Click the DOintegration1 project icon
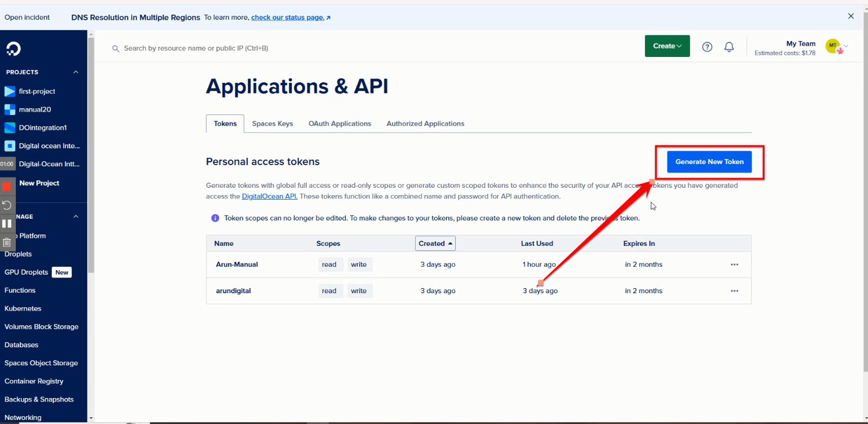868x424 pixels. 10,127
